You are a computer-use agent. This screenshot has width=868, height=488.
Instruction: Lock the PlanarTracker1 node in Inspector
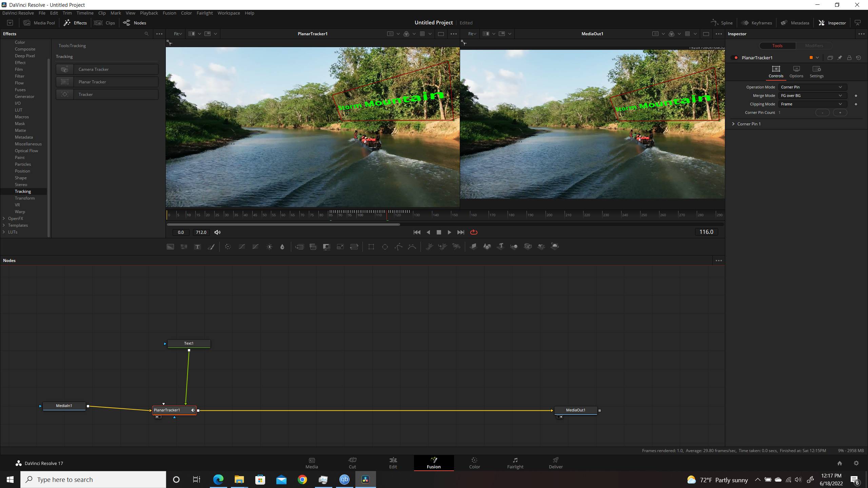click(x=849, y=58)
